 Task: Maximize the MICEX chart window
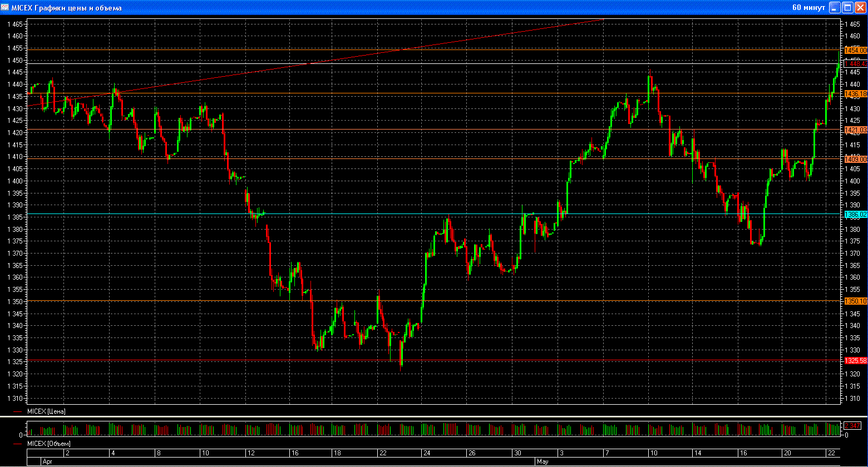pyautogui.click(x=848, y=8)
